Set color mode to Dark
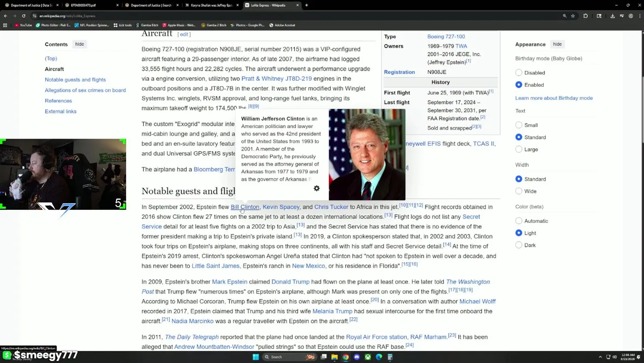This screenshot has width=644, height=363. [518, 245]
